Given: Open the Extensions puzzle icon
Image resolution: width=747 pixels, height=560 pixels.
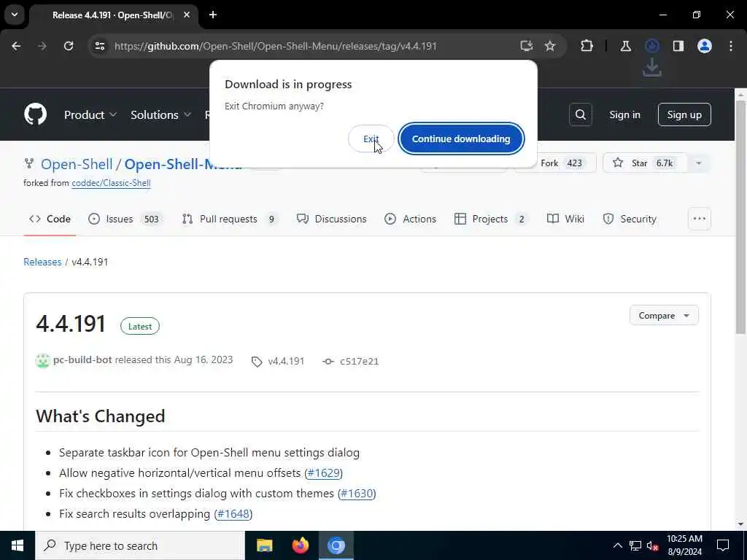Looking at the screenshot, I should point(587,46).
